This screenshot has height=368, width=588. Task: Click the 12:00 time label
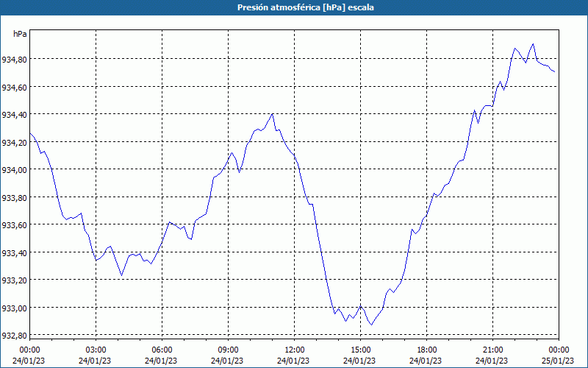click(x=295, y=350)
